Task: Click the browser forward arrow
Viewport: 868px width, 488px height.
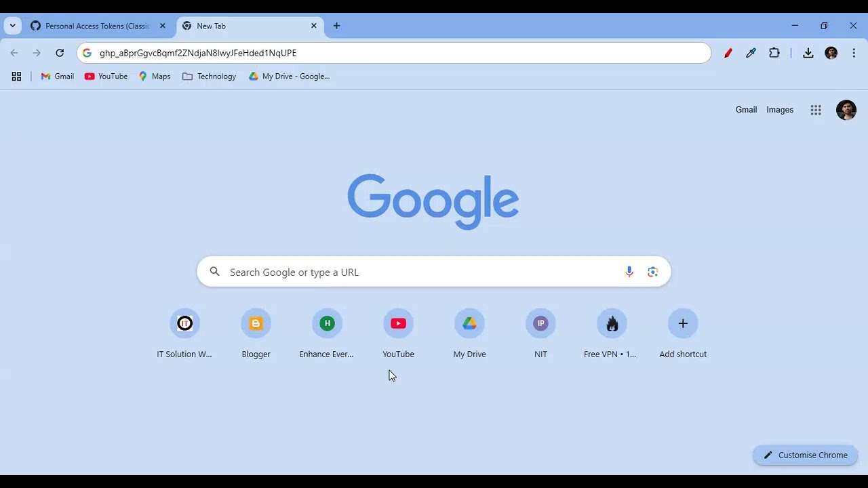Action: [x=37, y=53]
